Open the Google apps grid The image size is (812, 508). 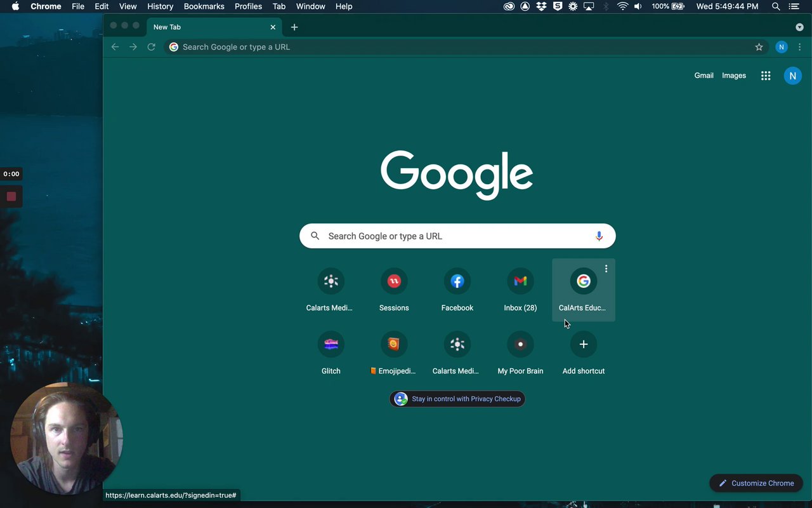click(x=766, y=76)
